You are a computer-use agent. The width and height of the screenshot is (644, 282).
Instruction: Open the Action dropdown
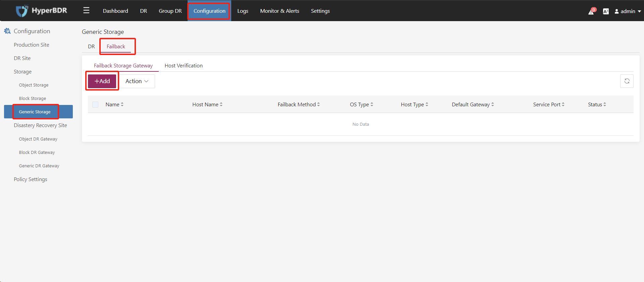(x=137, y=81)
